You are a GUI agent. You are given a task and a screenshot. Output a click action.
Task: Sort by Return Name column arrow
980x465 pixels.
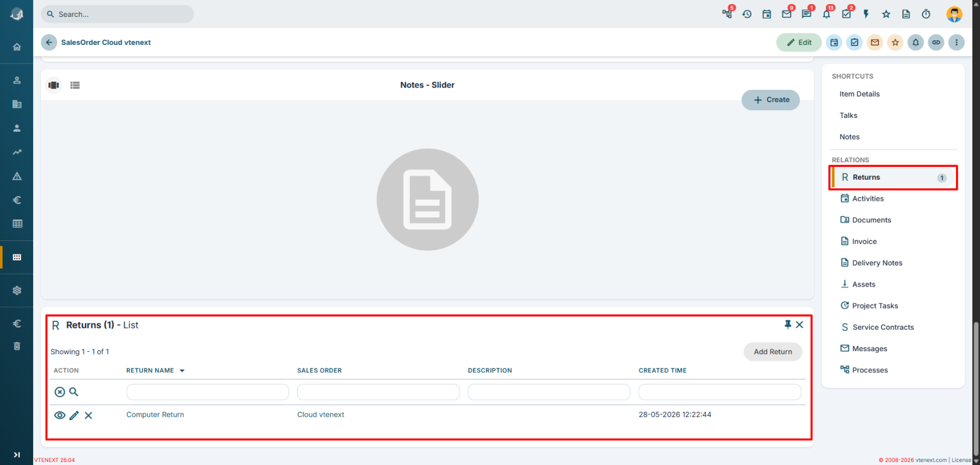click(182, 371)
